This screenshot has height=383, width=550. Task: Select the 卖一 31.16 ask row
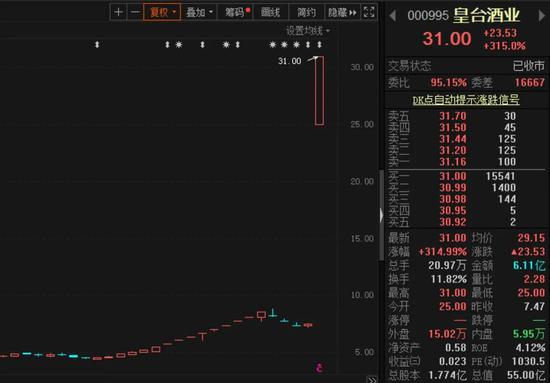[465, 162]
